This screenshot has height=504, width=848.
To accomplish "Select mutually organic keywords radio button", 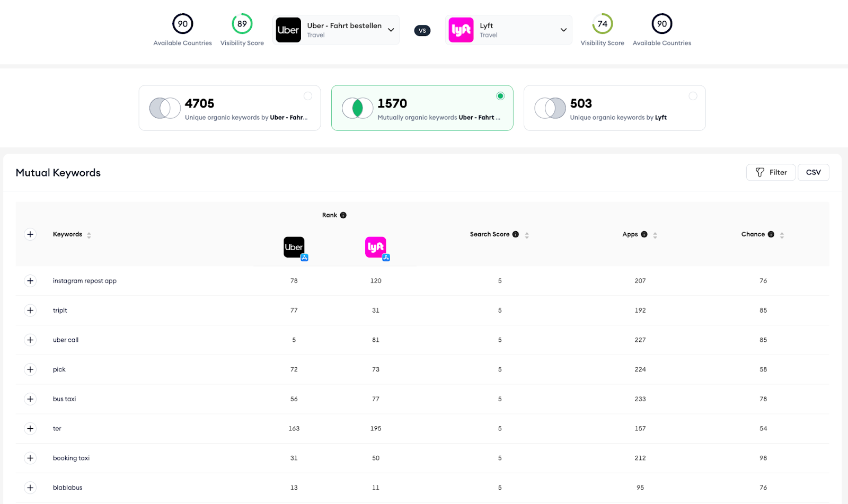I will (x=500, y=96).
